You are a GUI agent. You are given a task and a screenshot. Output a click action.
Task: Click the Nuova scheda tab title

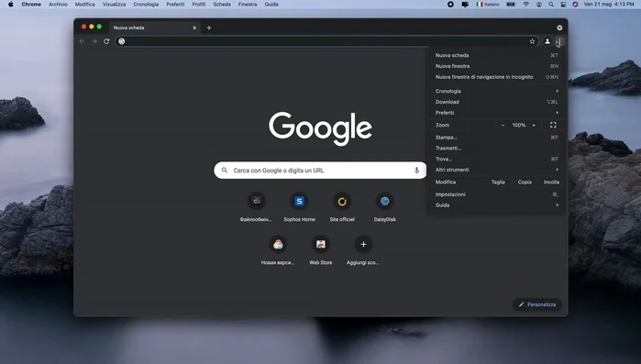pyautogui.click(x=128, y=28)
